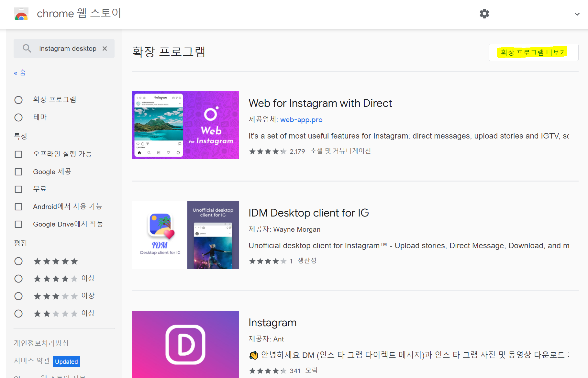Expand the account dropdown chevron at top right
Image resolution: width=588 pixels, height=378 pixels.
coord(577,14)
